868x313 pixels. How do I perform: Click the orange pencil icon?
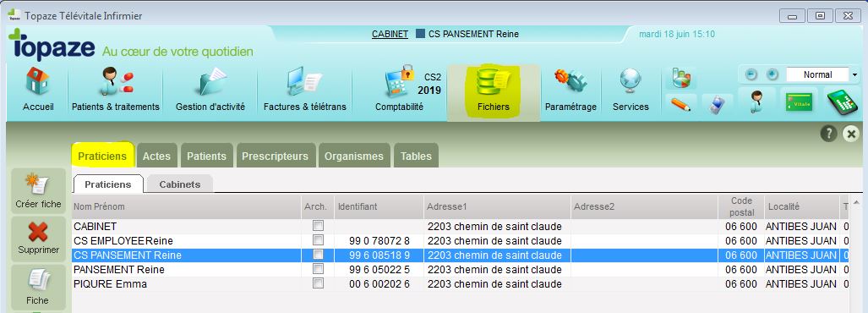pyautogui.click(x=680, y=103)
